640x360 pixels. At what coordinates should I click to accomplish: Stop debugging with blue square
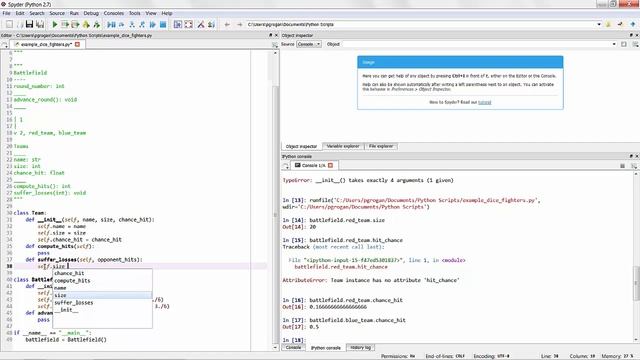(x=163, y=24)
